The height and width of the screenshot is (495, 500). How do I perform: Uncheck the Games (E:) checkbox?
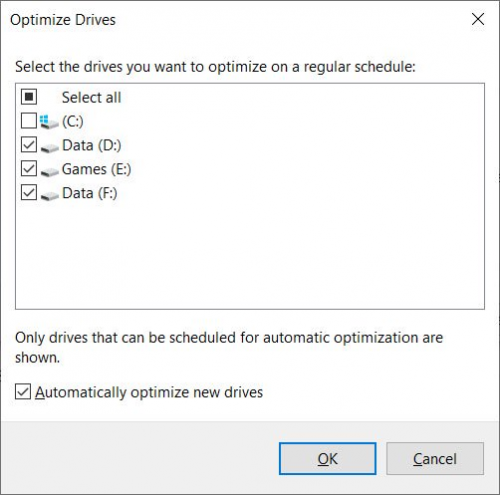[29, 169]
